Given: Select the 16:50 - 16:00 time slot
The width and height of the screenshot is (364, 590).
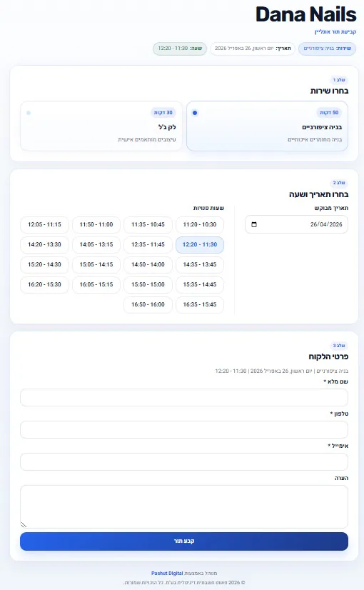Looking at the screenshot, I should point(148,304).
